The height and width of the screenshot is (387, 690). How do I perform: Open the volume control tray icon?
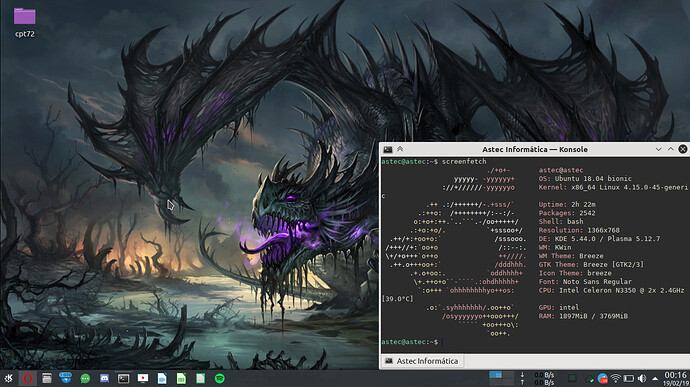pyautogui.click(x=642, y=379)
